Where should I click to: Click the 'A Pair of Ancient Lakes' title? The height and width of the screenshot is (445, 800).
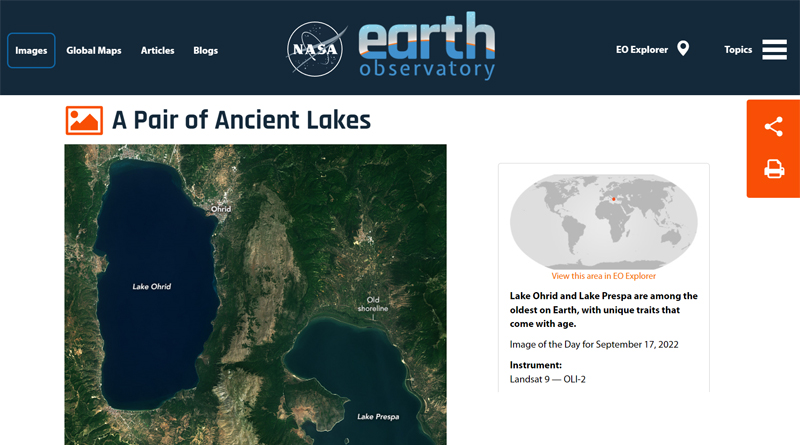coord(241,120)
